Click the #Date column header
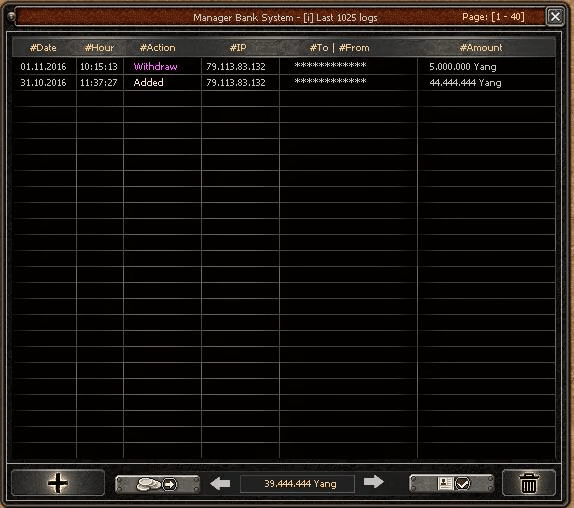The image size is (574, 508). tap(43, 48)
